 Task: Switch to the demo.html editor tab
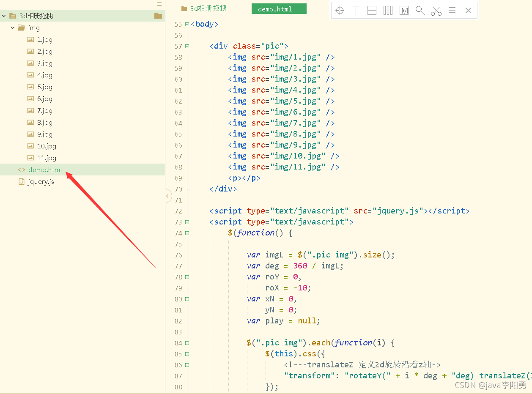[x=279, y=9]
